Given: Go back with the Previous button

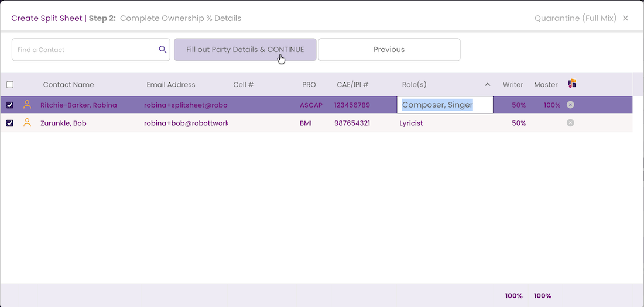Looking at the screenshot, I should tap(389, 50).
